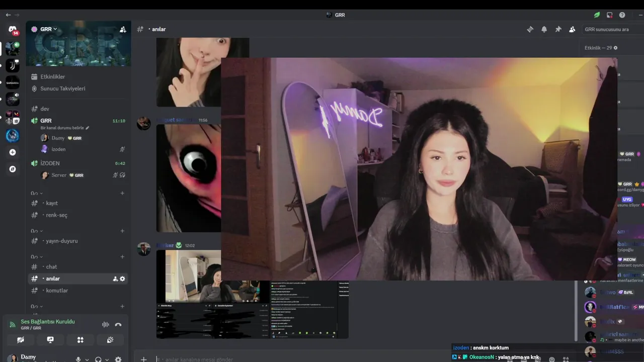
Task: Open the Juventus logo server
Action: 13,65
